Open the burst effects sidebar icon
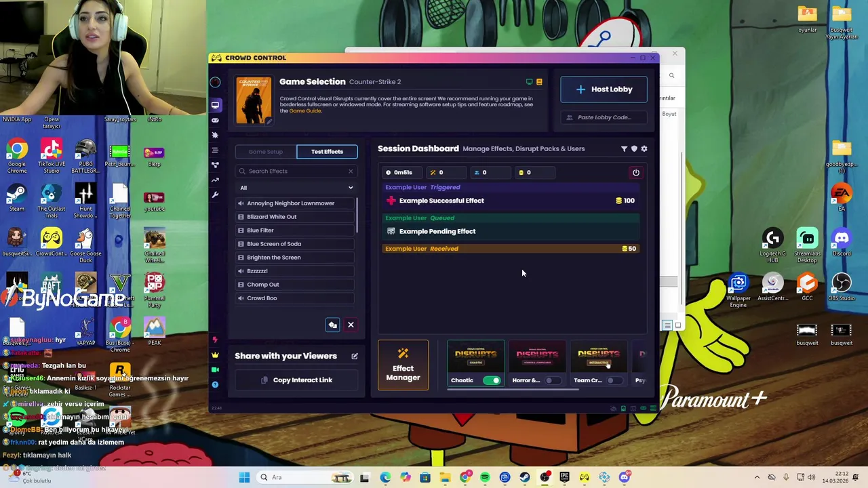The width and height of the screenshot is (868, 488). pyautogui.click(x=215, y=135)
